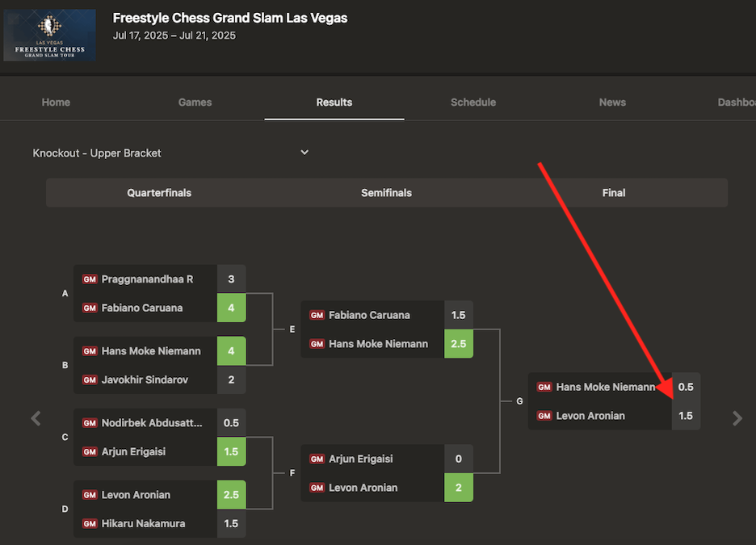The height and width of the screenshot is (545, 756).
Task: Click the previous bracket arrow on the left
Action: pyautogui.click(x=36, y=418)
